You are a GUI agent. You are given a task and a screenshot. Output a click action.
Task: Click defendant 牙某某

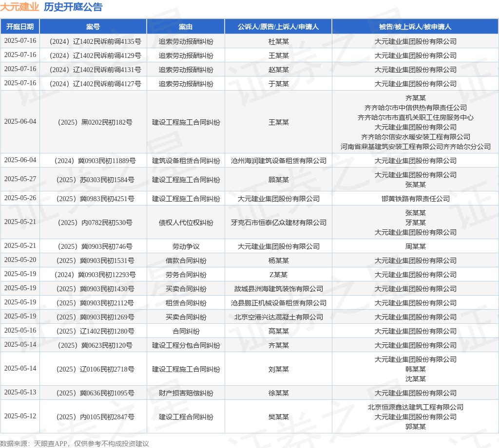tap(415, 223)
